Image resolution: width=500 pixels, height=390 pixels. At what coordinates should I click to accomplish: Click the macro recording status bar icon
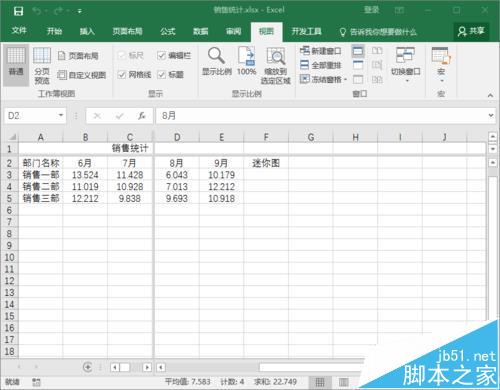point(36,382)
